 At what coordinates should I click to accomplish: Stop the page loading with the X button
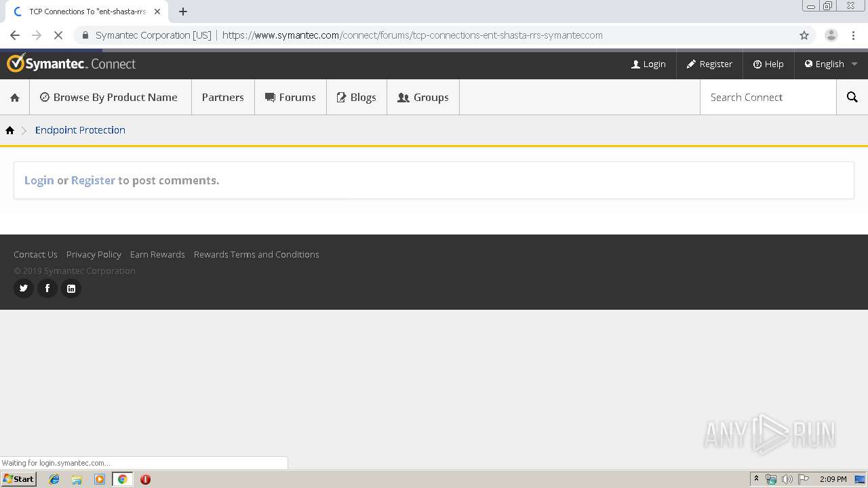coord(58,35)
